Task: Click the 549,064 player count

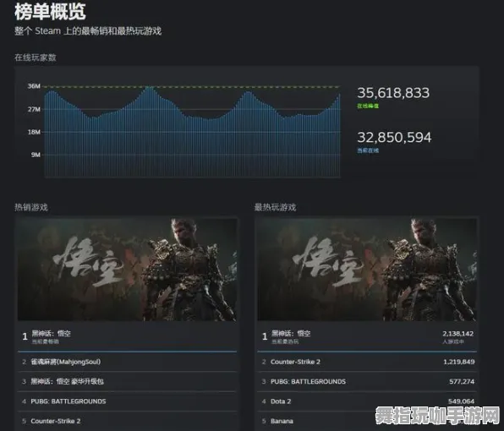Action: tap(461, 401)
